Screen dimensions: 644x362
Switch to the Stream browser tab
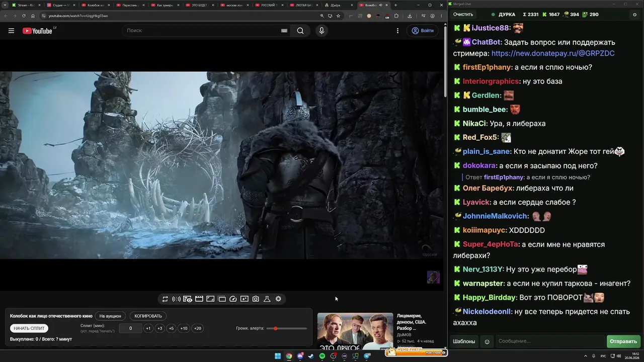(x=25, y=5)
